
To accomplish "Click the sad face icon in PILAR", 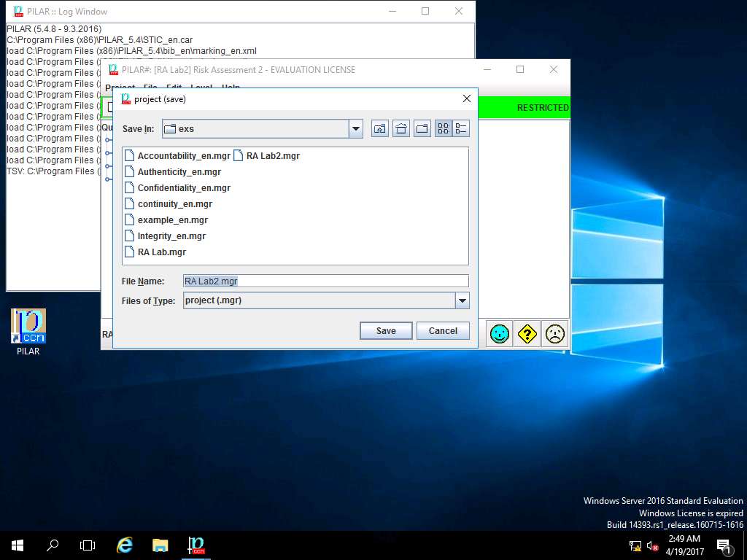I will 554,334.
